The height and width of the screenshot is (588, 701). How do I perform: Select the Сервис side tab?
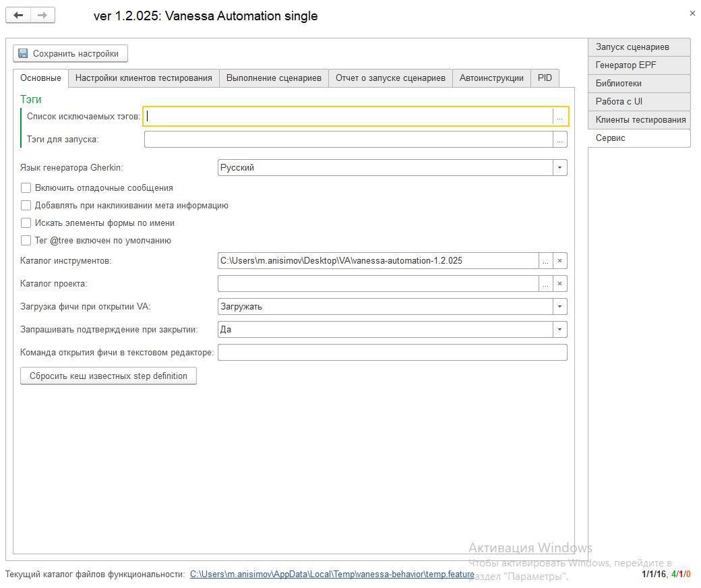click(639, 138)
